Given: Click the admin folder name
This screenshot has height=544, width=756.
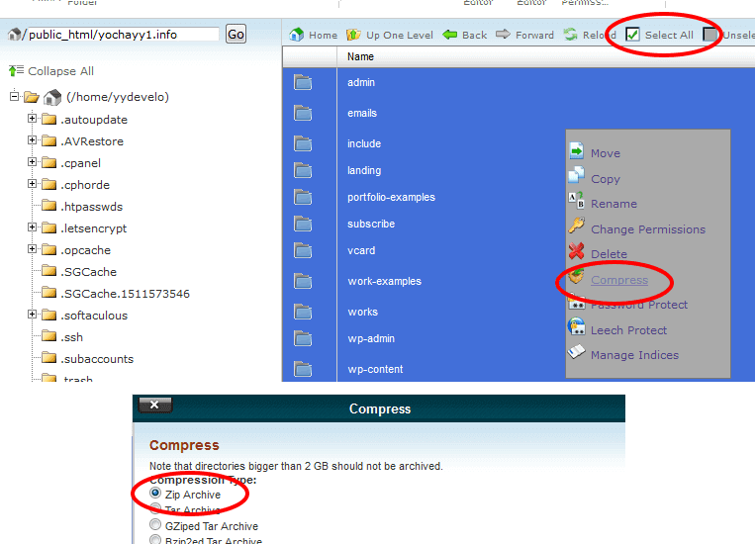Looking at the screenshot, I should [x=360, y=82].
